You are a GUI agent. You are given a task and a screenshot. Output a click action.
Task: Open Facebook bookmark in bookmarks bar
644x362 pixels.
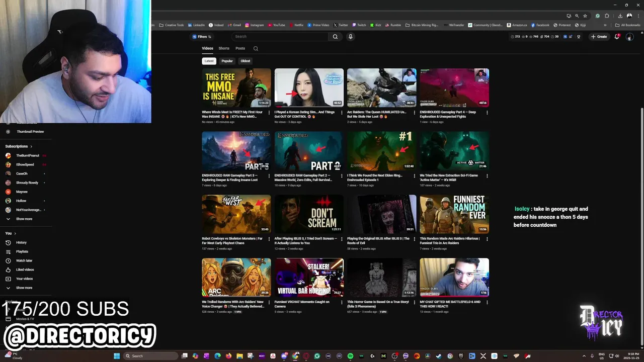click(x=540, y=25)
